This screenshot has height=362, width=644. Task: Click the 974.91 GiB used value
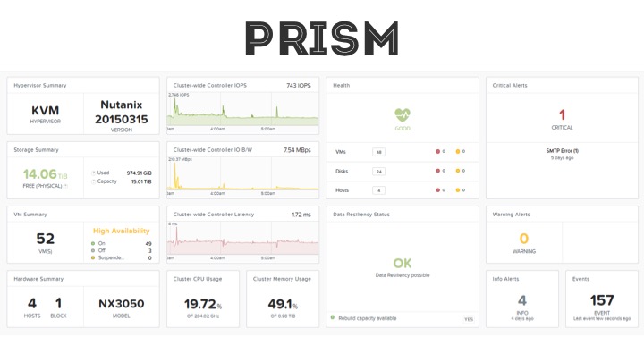[x=139, y=173]
